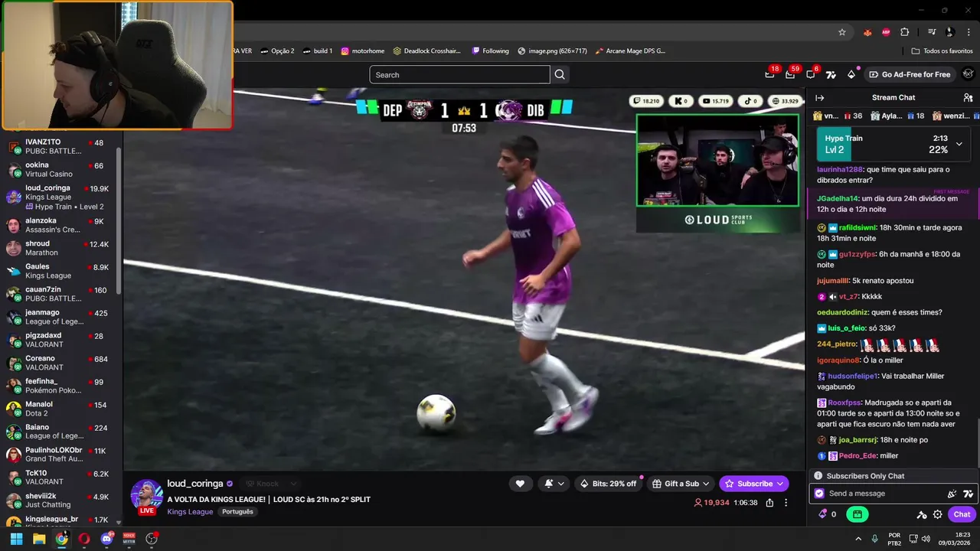Image resolution: width=980 pixels, height=551 pixels.
Task: Open Chrome media controls icon
Action: pos(932,32)
